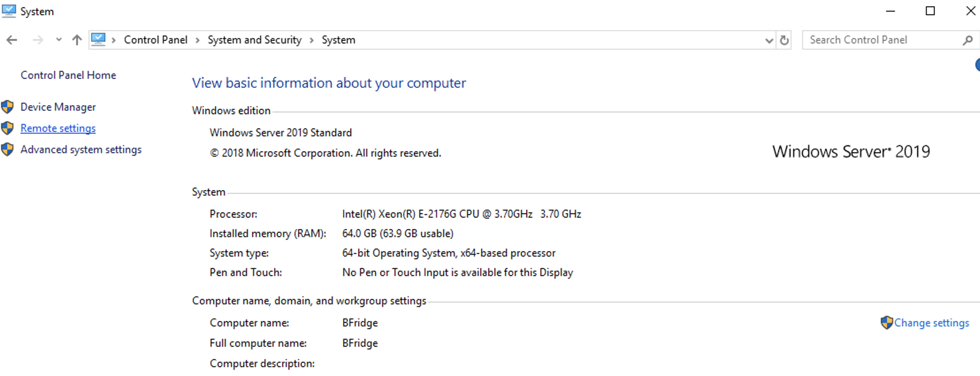Refresh the System page
The width and height of the screenshot is (980, 376).
784,40
